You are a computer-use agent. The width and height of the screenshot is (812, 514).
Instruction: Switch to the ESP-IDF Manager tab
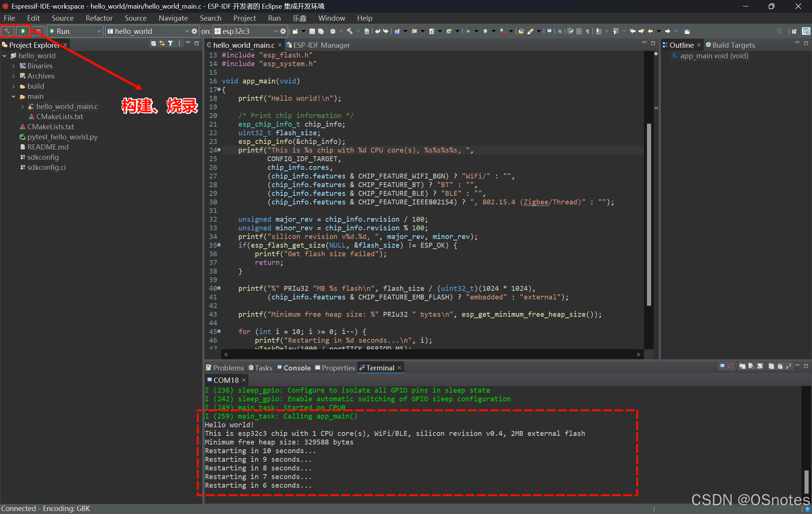(x=321, y=45)
